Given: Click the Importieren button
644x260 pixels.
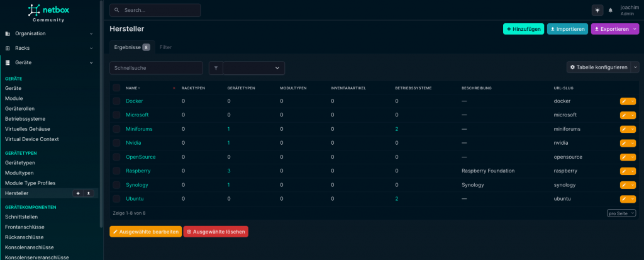Looking at the screenshot, I should click(568, 29).
